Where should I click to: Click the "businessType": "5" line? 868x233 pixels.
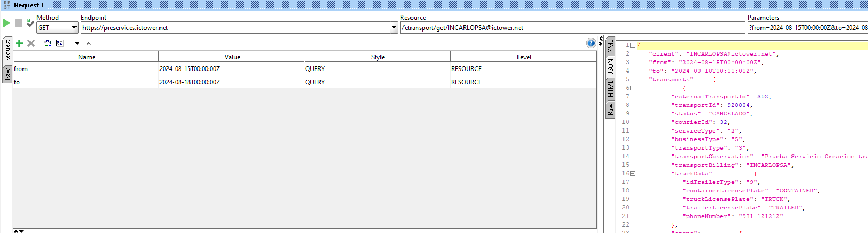(x=709, y=139)
